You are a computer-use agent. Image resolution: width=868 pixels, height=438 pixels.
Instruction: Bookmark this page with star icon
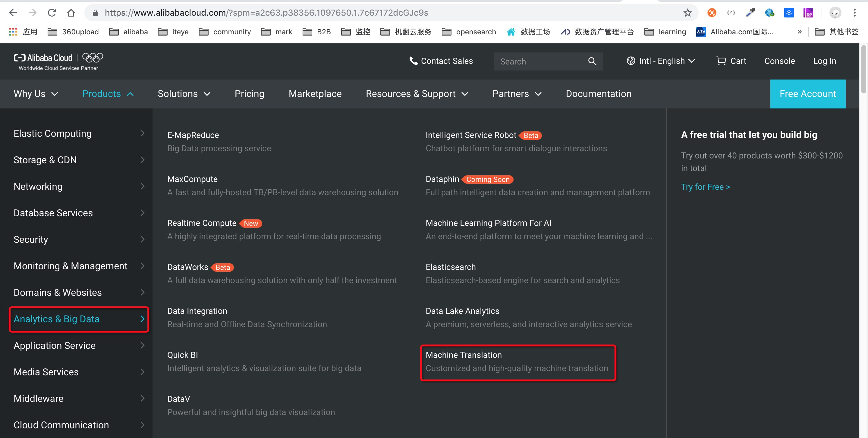coord(687,13)
